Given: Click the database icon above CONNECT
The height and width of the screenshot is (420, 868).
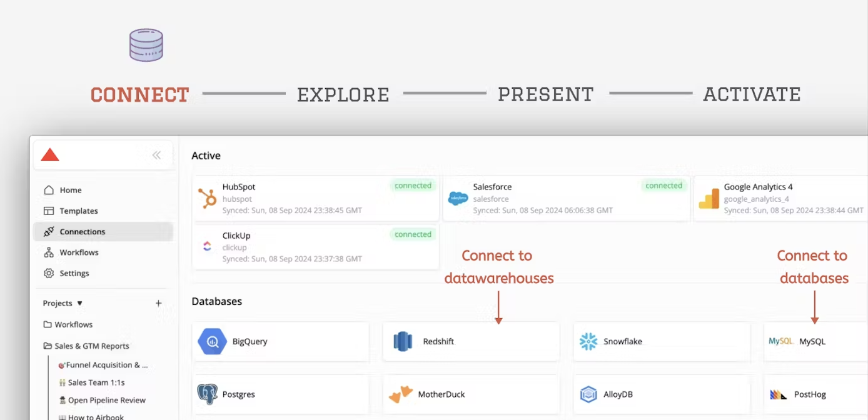Looking at the screenshot, I should 146,45.
